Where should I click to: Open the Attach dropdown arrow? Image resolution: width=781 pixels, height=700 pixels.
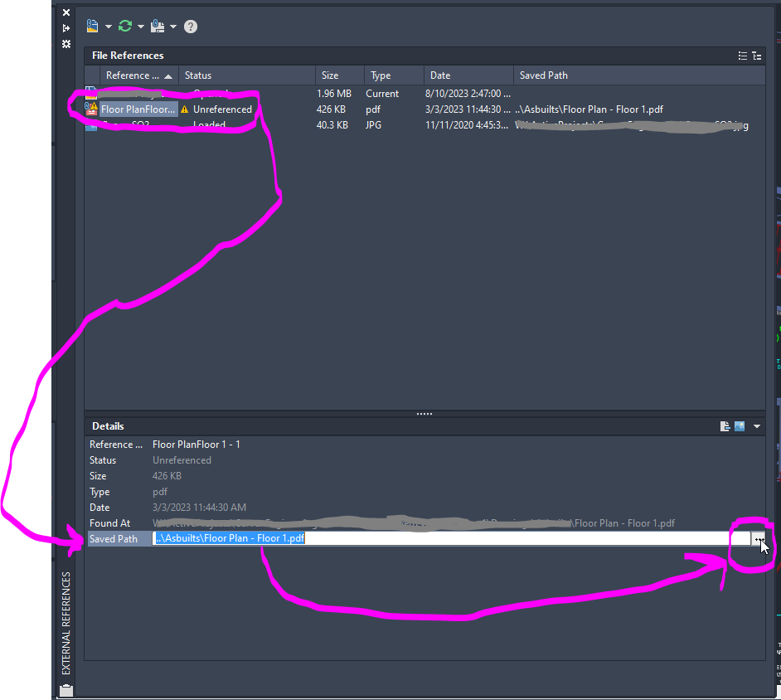point(108,26)
